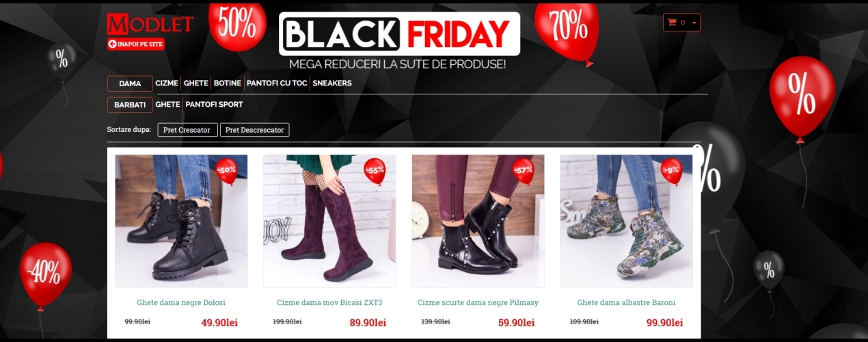Select the Dama category

[x=130, y=83]
